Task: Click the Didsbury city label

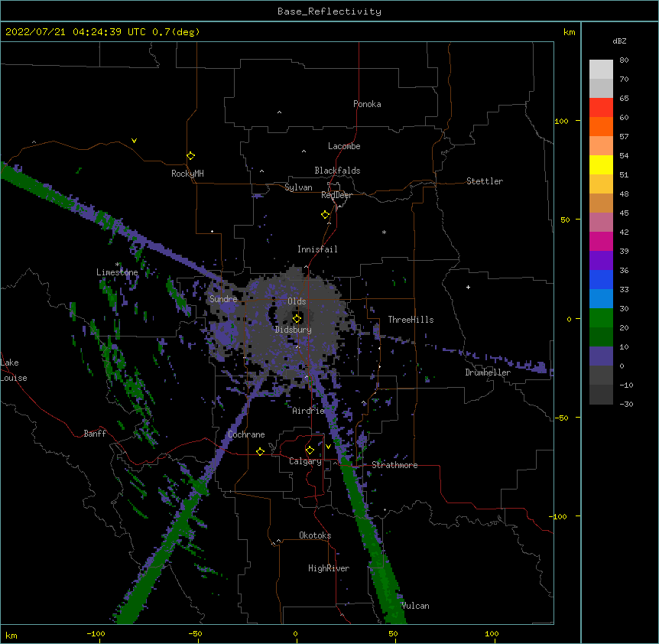Action: pyautogui.click(x=294, y=330)
